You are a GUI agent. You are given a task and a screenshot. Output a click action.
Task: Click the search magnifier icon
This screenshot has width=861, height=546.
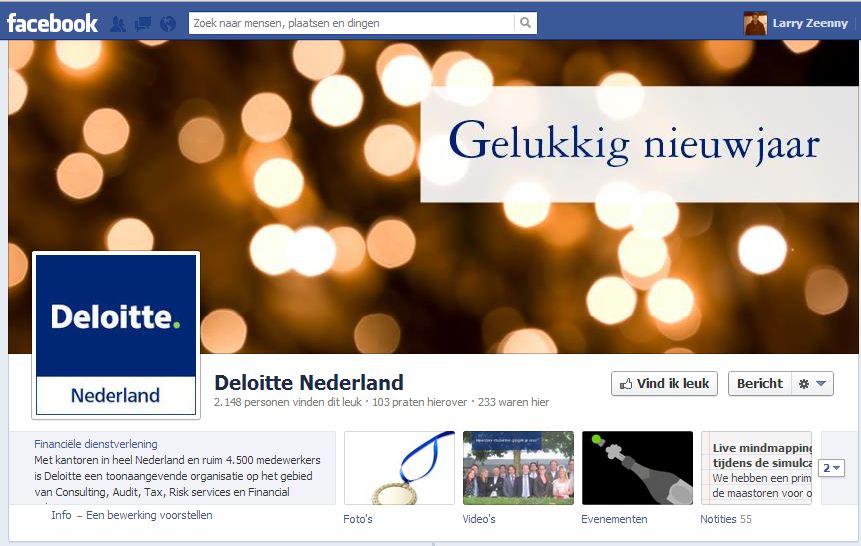pos(525,23)
